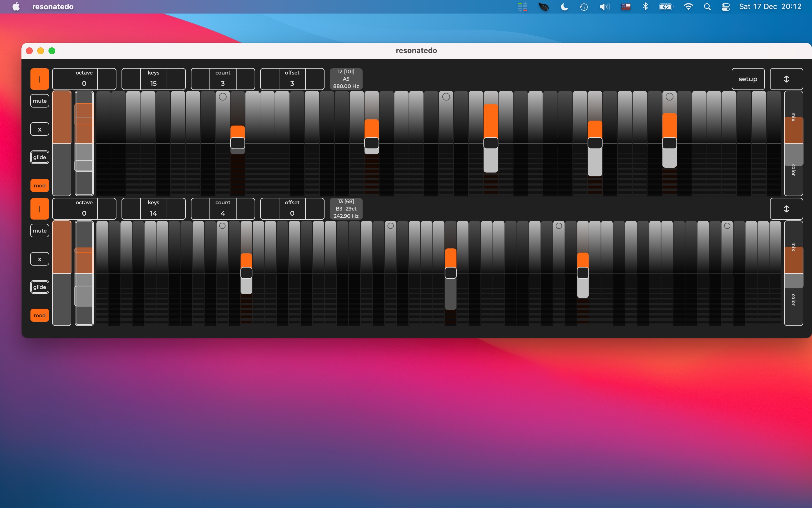The height and width of the screenshot is (508, 812).
Task: Click the volume icon in the menu bar
Action: (x=605, y=7)
